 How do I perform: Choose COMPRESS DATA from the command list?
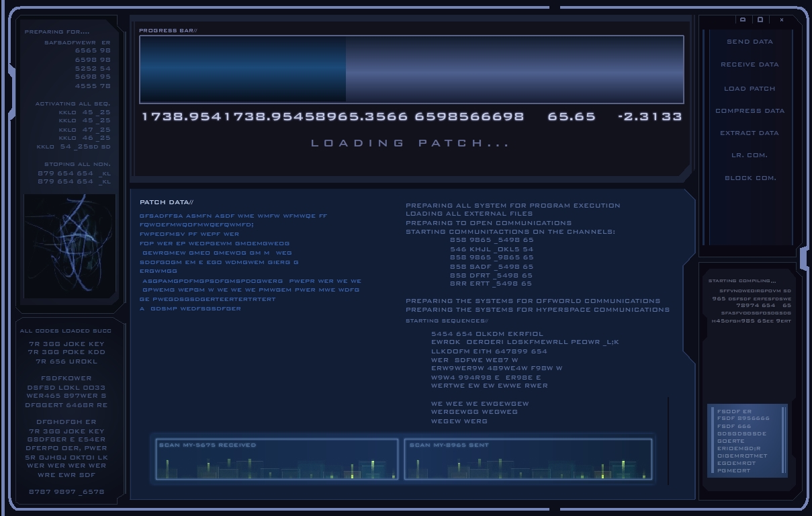tap(750, 111)
